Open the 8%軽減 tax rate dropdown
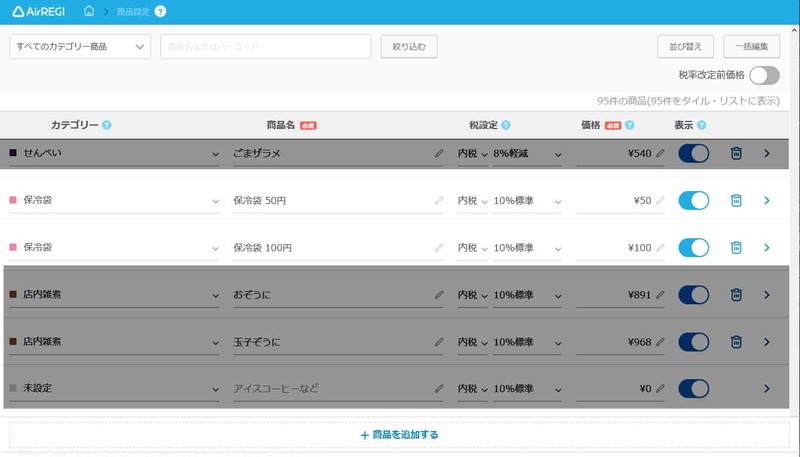 tap(527, 154)
